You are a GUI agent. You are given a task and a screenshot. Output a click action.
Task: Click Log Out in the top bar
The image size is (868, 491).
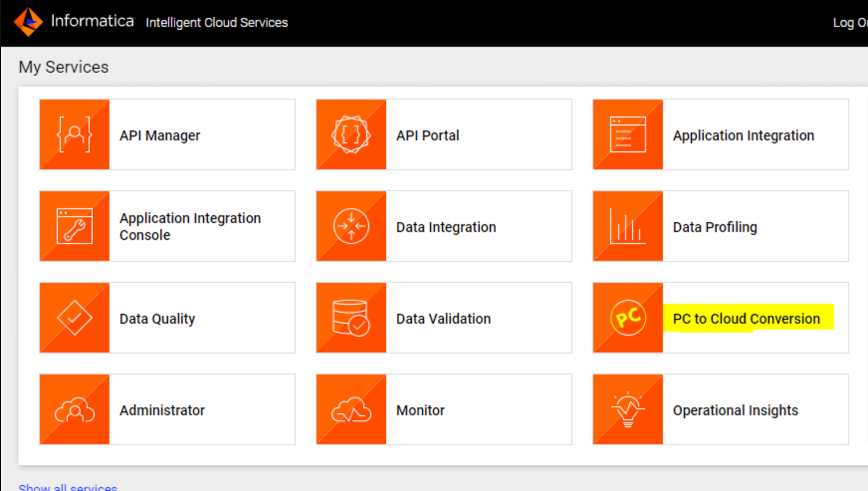pos(850,22)
